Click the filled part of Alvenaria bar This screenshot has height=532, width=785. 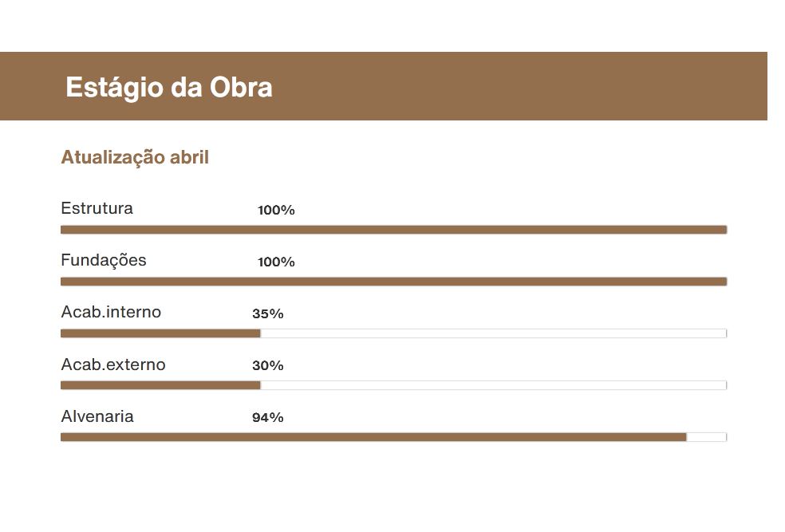coord(373,437)
